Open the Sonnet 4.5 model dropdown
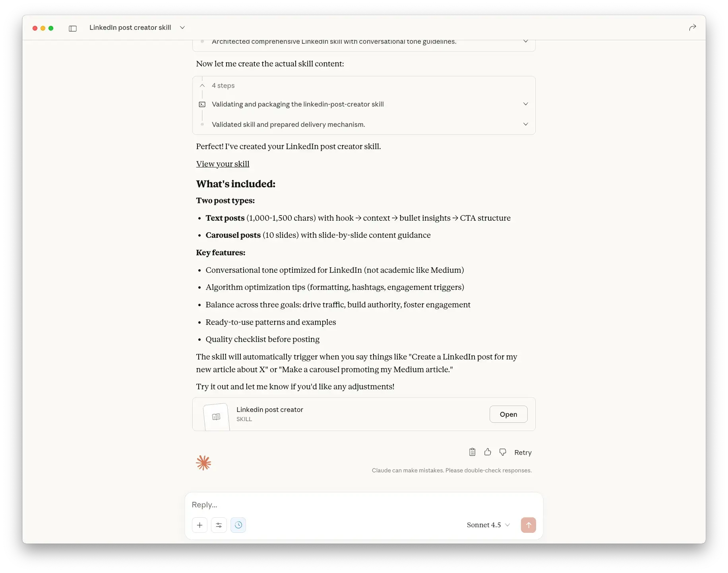728x573 pixels. coord(488,525)
